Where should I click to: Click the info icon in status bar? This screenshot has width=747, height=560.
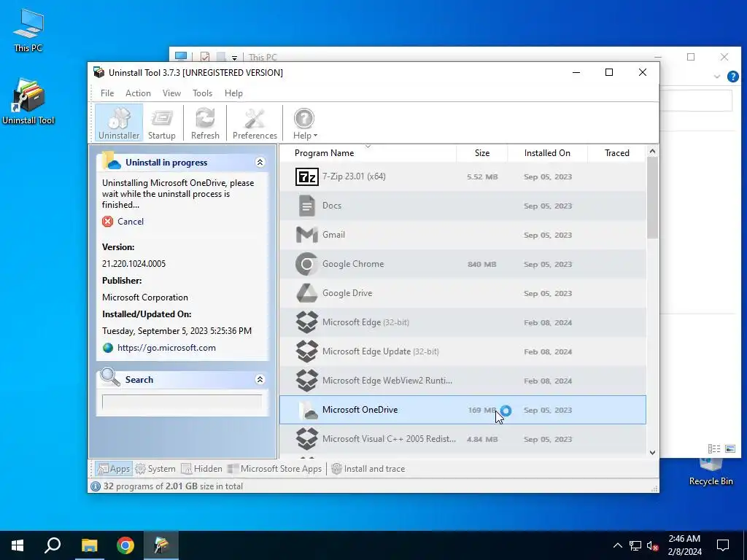[96, 486]
